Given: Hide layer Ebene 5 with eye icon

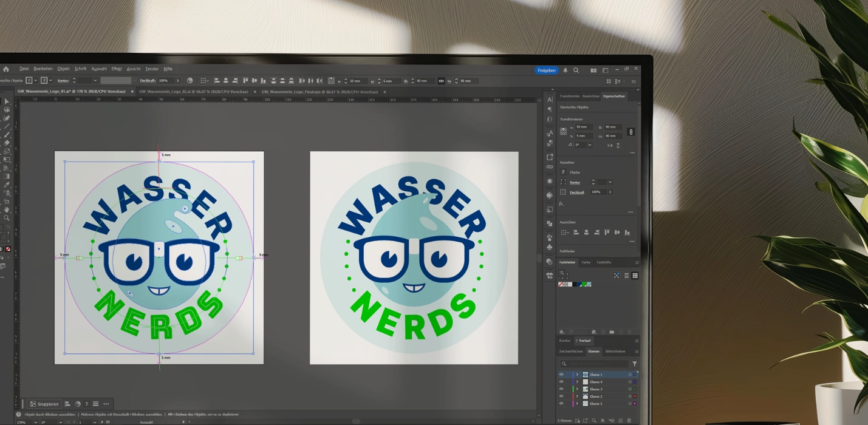Looking at the screenshot, I should click(x=561, y=404).
